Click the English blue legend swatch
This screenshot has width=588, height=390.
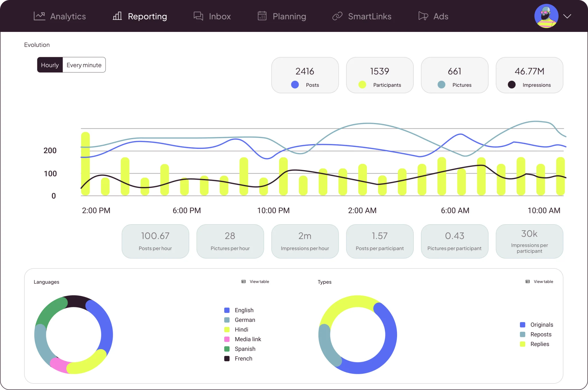coord(227,310)
